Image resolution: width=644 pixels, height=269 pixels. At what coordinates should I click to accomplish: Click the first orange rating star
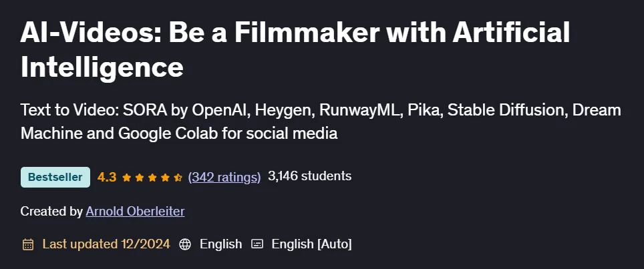(126, 177)
